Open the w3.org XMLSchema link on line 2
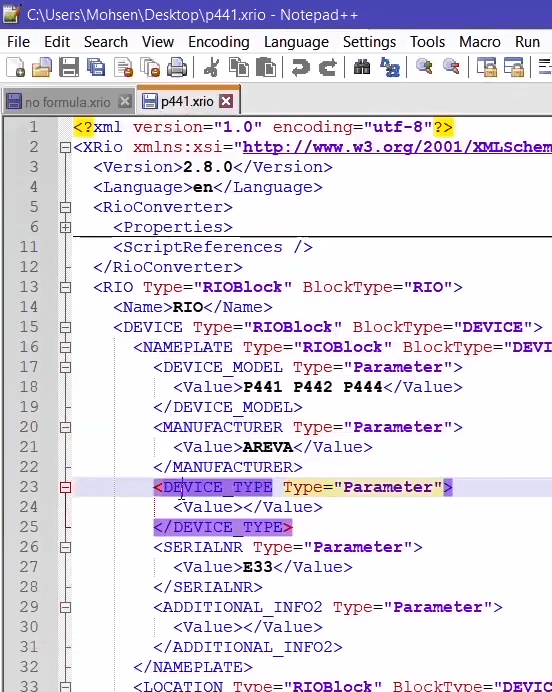552x692 pixels. point(397,147)
